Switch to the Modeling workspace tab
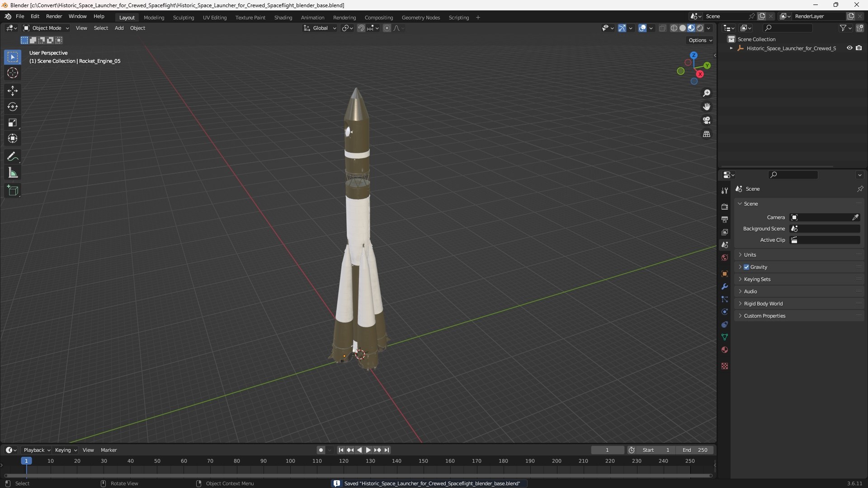This screenshot has height=488, width=868. (x=154, y=18)
